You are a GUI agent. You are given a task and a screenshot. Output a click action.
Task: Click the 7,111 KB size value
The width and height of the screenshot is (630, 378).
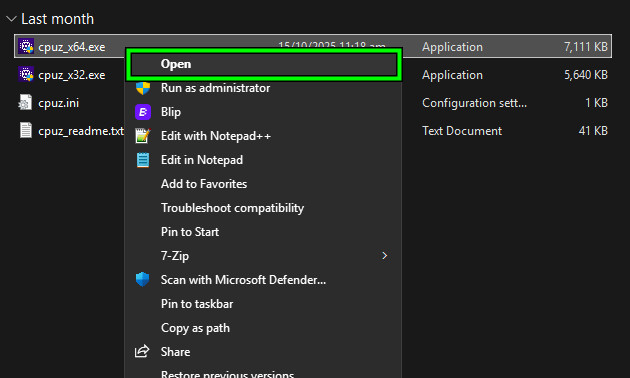[x=586, y=47]
